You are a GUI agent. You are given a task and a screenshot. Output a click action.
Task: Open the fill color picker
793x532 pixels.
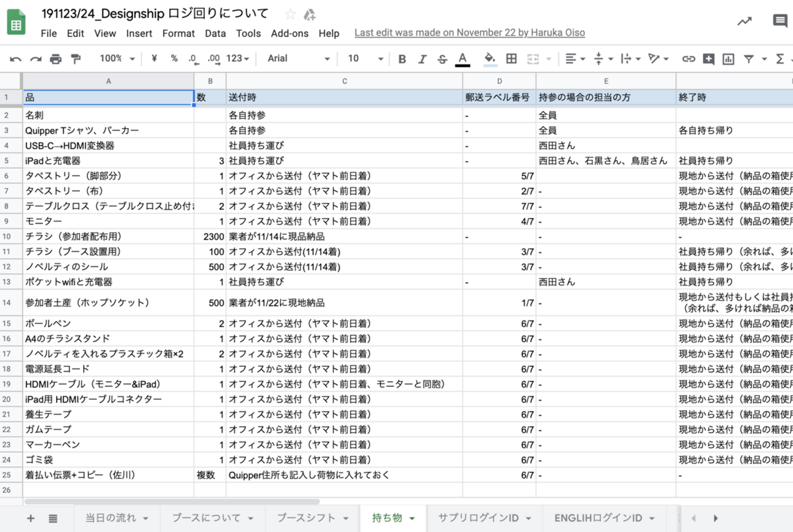490,58
